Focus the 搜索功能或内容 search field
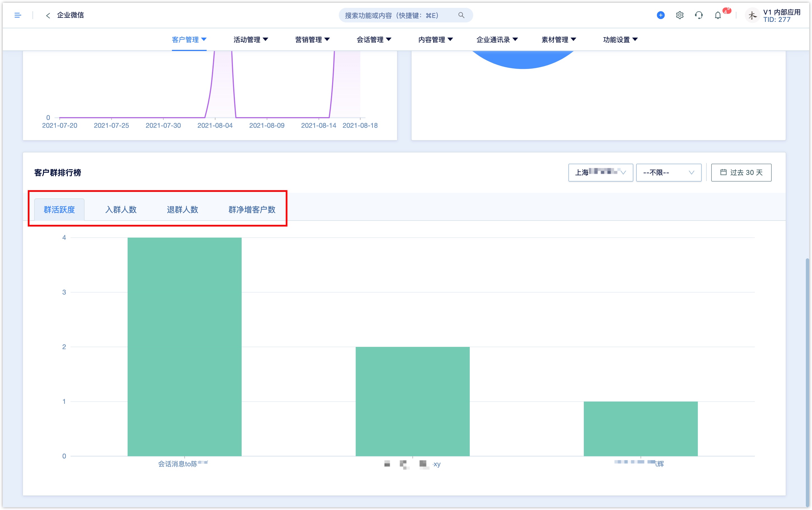Image resolution: width=812 pixels, height=510 pixels. point(406,15)
